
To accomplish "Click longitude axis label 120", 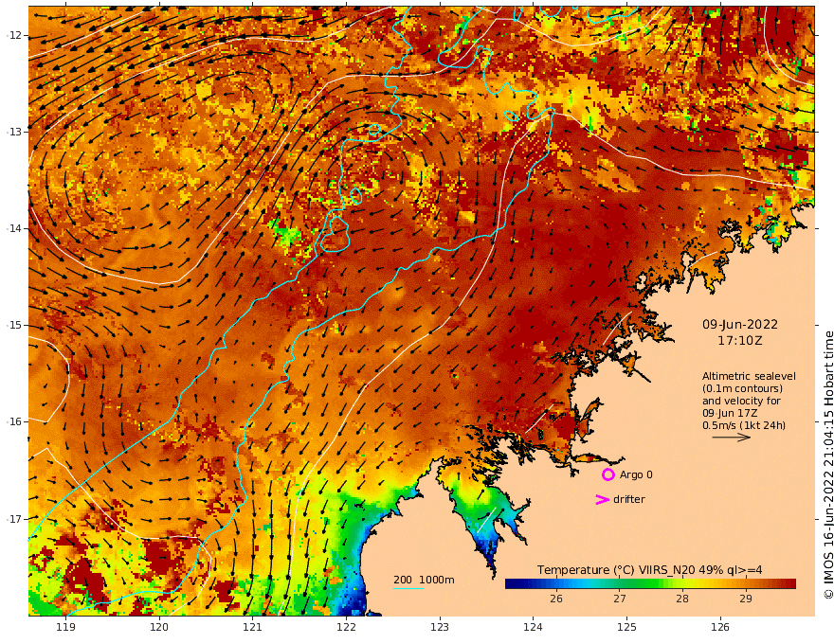I will coord(159,627).
